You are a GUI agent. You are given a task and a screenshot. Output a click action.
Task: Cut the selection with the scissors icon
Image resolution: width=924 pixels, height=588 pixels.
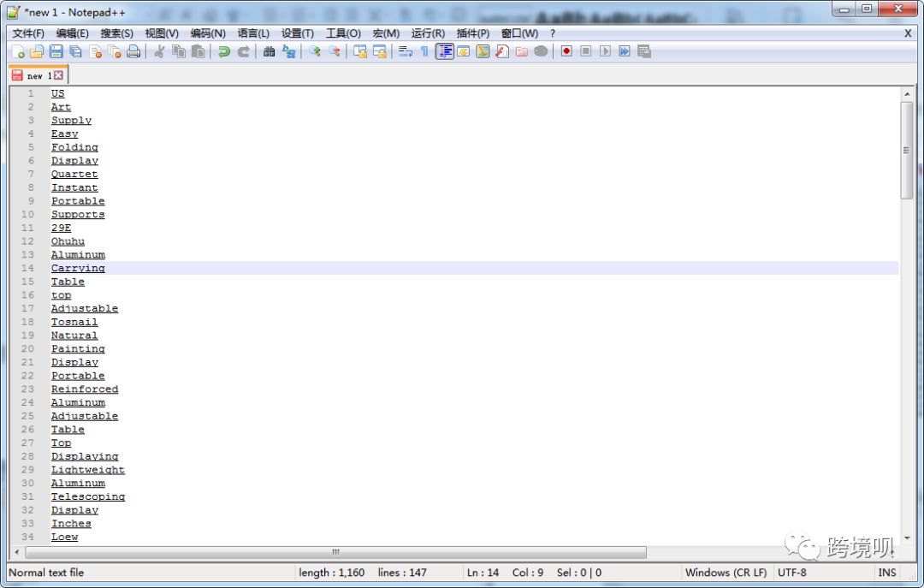click(x=159, y=52)
